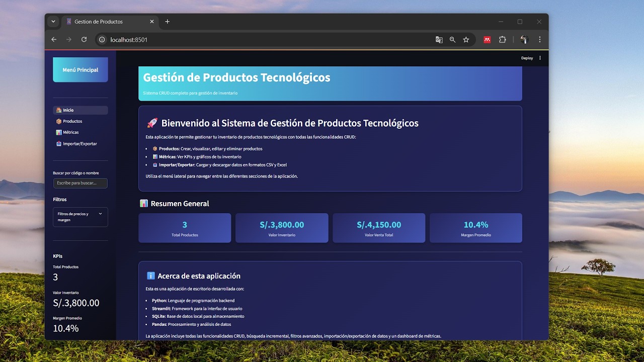644x362 pixels.
Task: Click the zoom magnifier icon in address bar
Action: pos(452,40)
